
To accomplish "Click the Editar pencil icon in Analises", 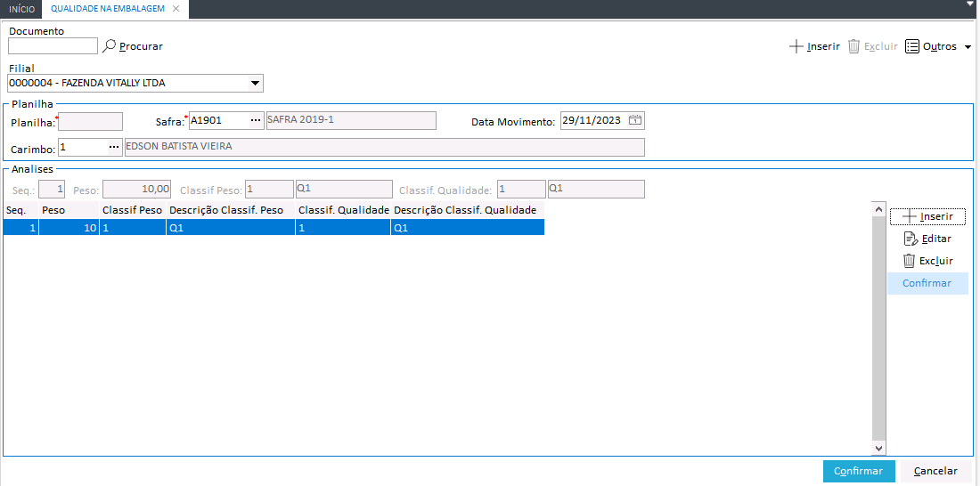I will (x=911, y=239).
